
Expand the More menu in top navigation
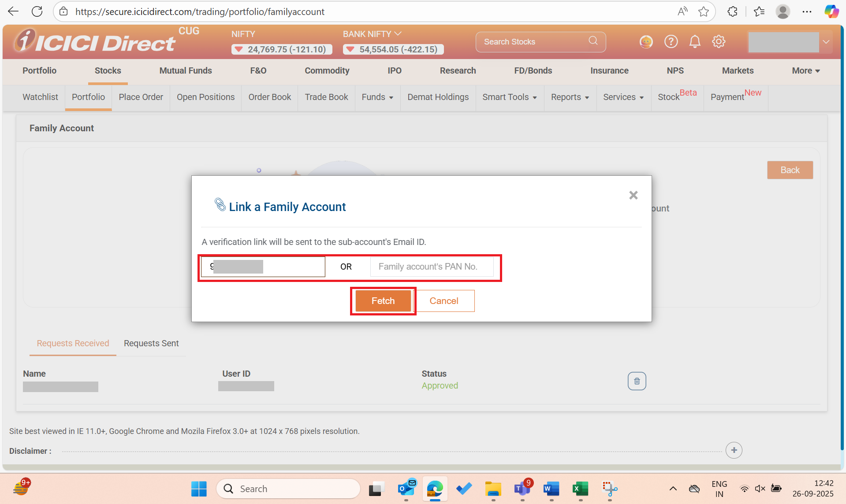coord(805,71)
